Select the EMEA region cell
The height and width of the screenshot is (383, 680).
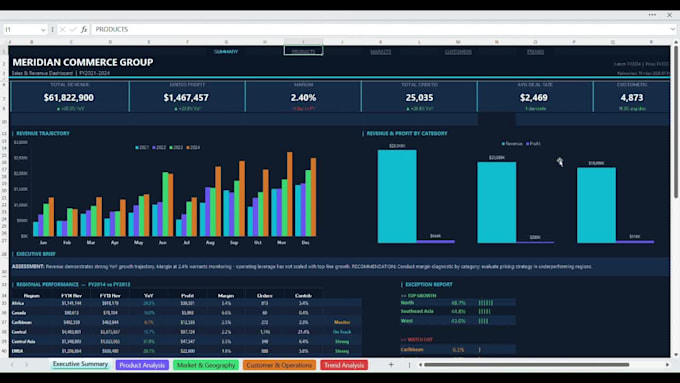click(x=17, y=351)
